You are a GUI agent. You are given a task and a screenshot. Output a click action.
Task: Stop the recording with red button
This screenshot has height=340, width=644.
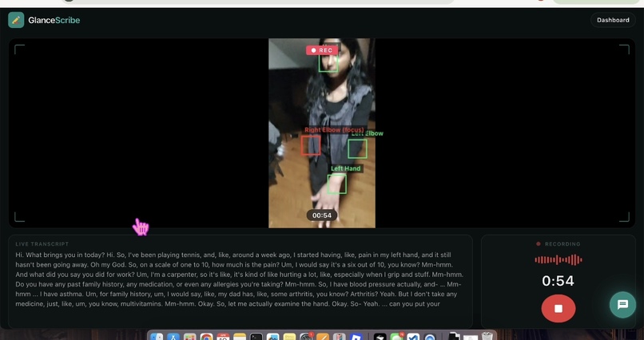[x=559, y=308]
